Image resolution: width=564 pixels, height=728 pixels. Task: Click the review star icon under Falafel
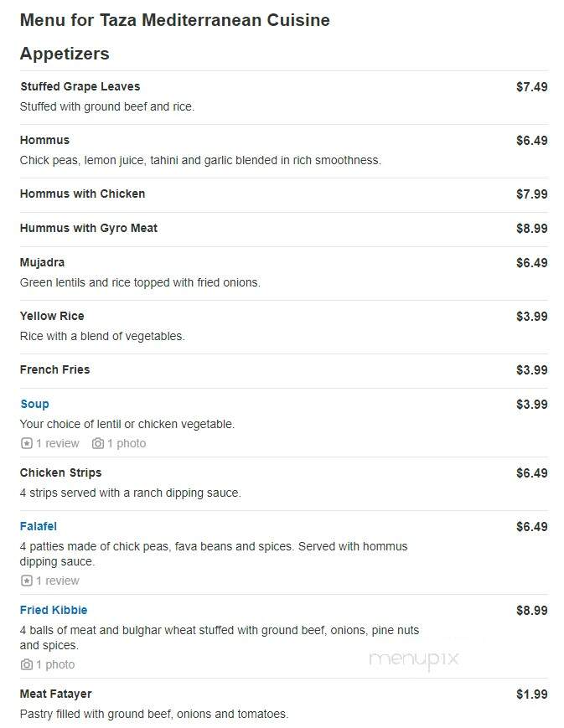[27, 581]
